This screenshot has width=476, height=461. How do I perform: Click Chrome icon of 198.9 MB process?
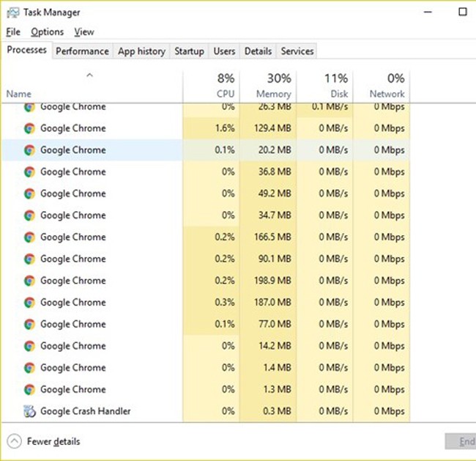[x=29, y=281]
